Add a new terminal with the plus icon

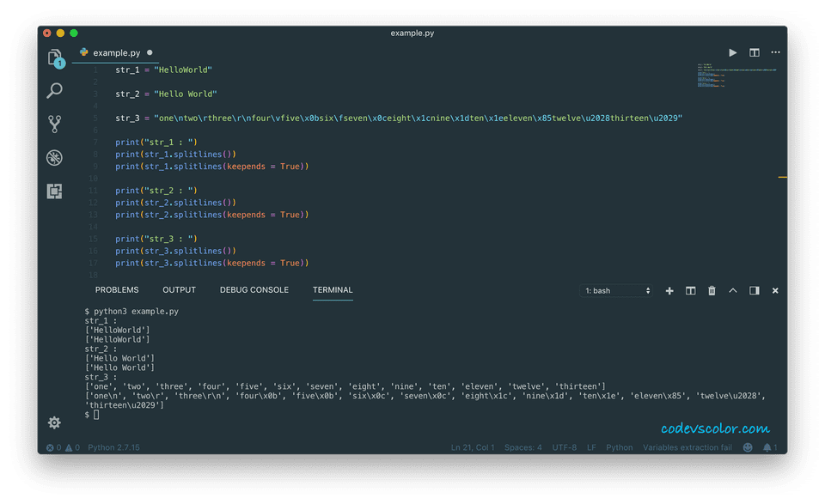669,290
